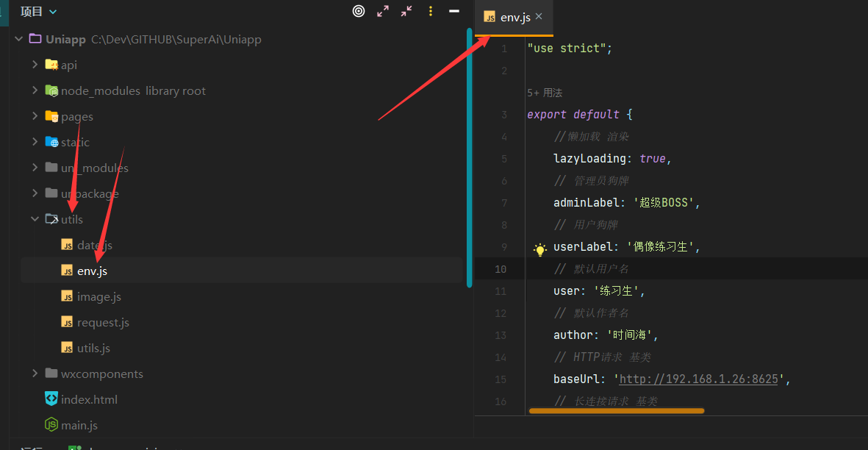Image resolution: width=868 pixels, height=450 pixels.
Task: Click the yellow lightbulb quick-fix icon
Action: 539,249
